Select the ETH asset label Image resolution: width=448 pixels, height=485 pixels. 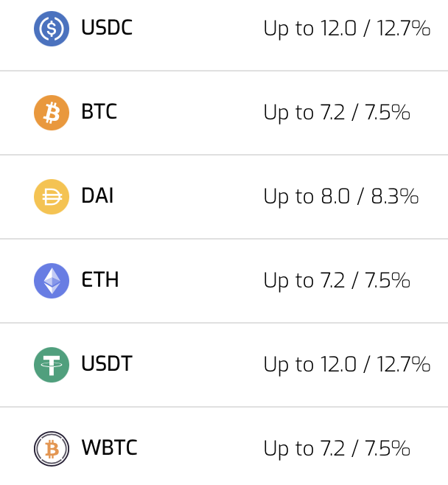(100, 279)
